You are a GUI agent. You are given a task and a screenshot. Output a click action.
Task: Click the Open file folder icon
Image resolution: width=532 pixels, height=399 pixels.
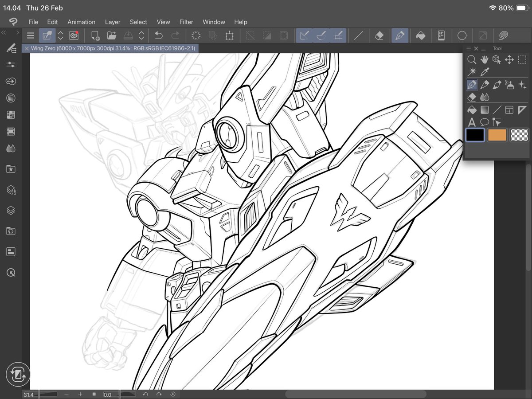[111, 35]
